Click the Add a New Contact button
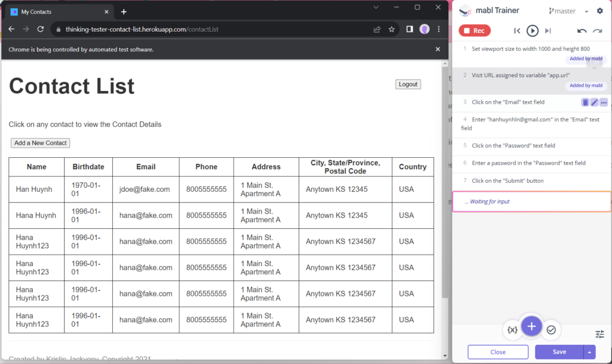Viewport: 612px width, 364px height. [x=41, y=143]
